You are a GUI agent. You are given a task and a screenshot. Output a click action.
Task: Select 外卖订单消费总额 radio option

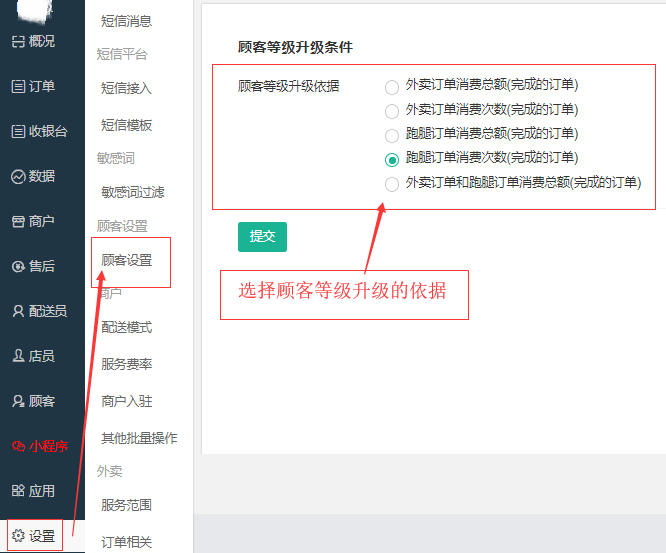click(x=392, y=87)
